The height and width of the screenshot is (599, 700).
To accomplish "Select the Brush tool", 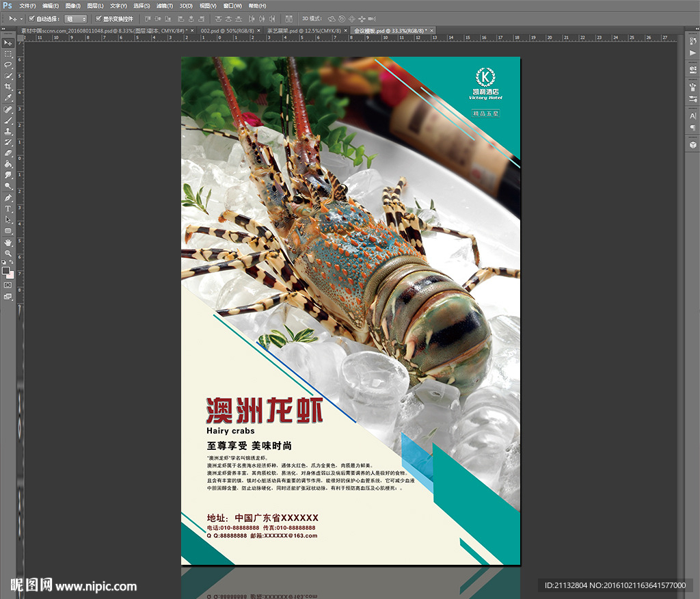I will 8,120.
